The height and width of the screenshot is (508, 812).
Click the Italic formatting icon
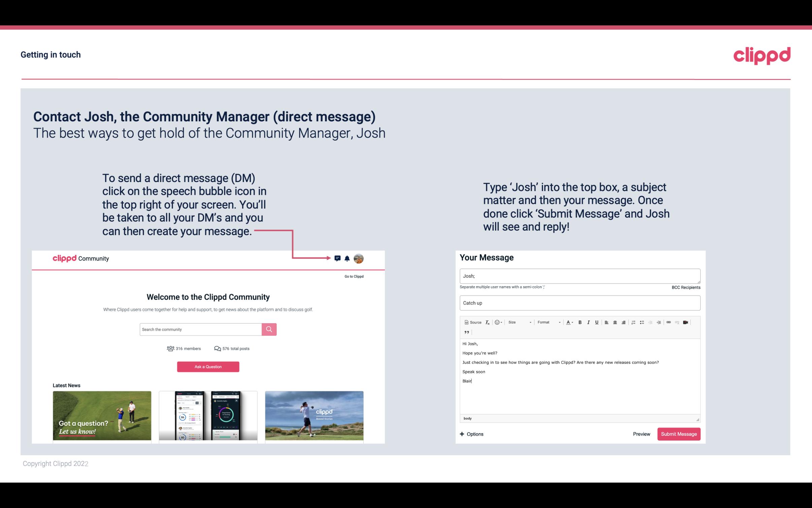point(589,322)
